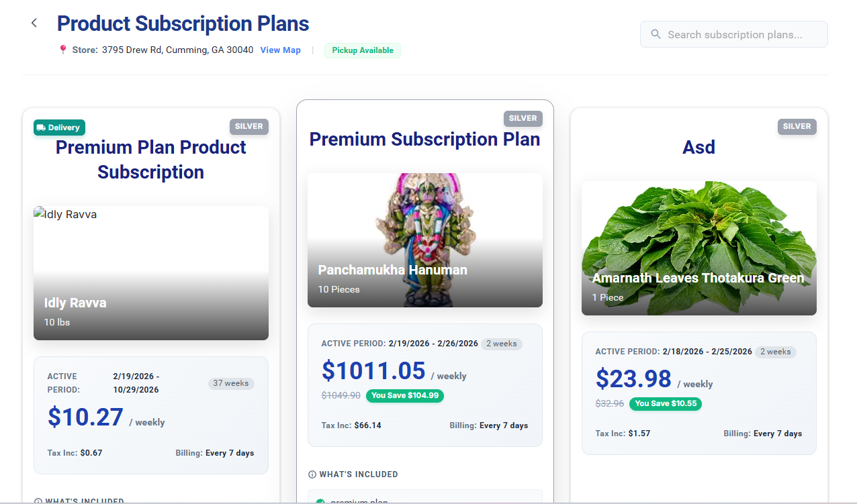Click the info icon beside What's Included
Viewport: 857px width, 504px height.
click(x=312, y=474)
